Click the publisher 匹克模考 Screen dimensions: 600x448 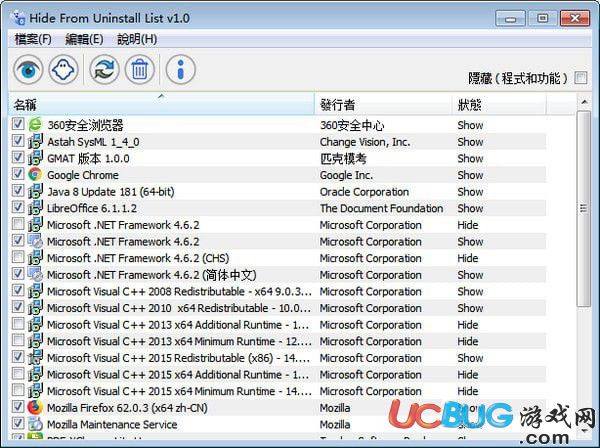tap(343, 158)
